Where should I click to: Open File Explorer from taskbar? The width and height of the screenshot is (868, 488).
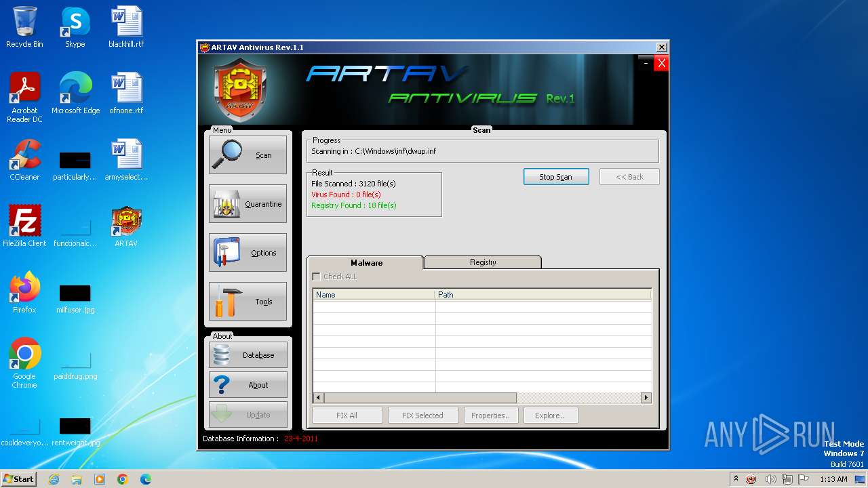[77, 479]
